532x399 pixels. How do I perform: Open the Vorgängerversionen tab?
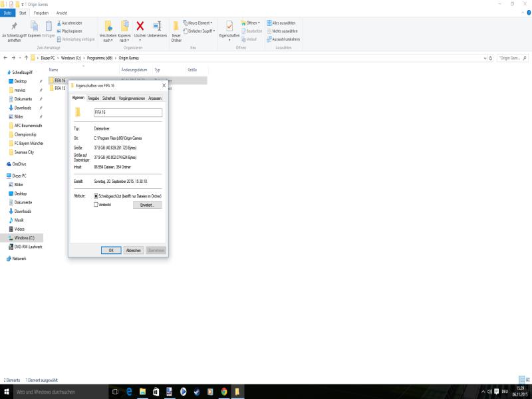pyautogui.click(x=132, y=98)
